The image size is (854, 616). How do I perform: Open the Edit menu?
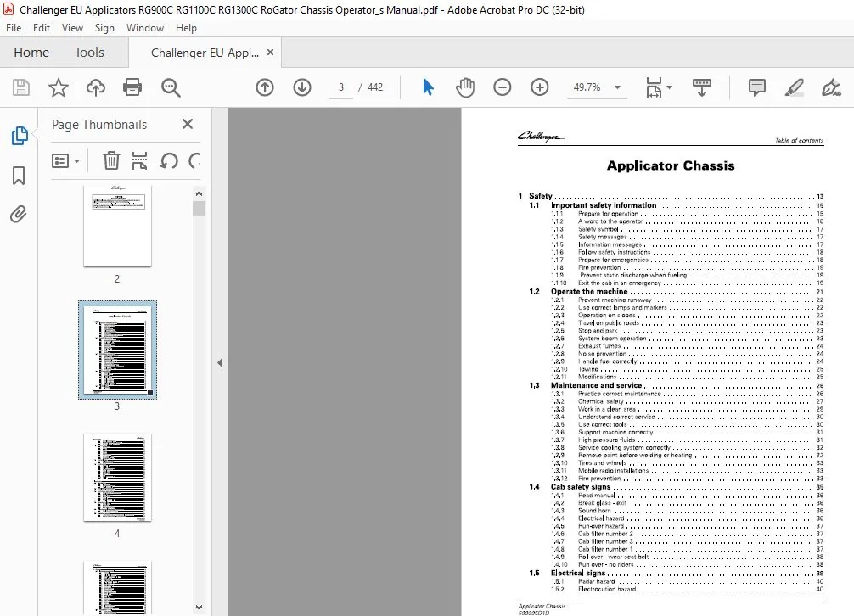tap(42, 28)
